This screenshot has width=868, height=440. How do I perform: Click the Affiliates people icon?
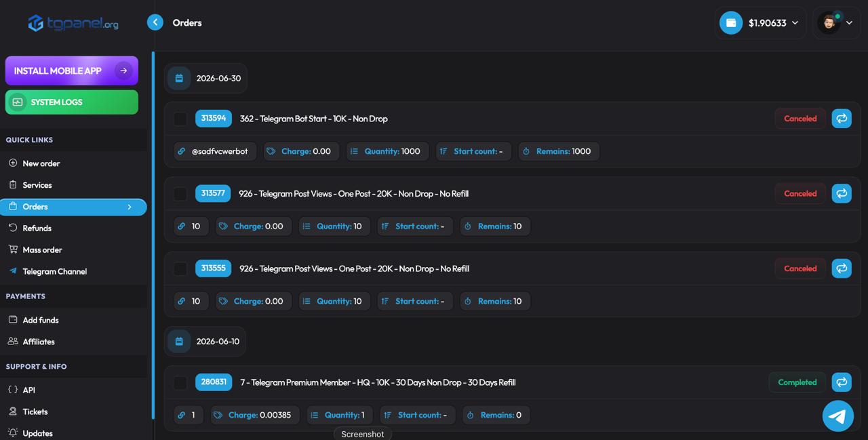pos(13,341)
